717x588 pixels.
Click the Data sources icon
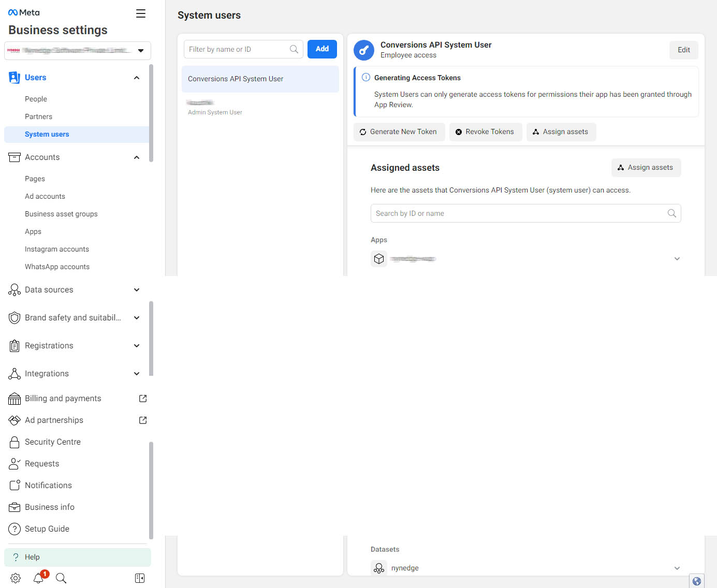click(14, 290)
